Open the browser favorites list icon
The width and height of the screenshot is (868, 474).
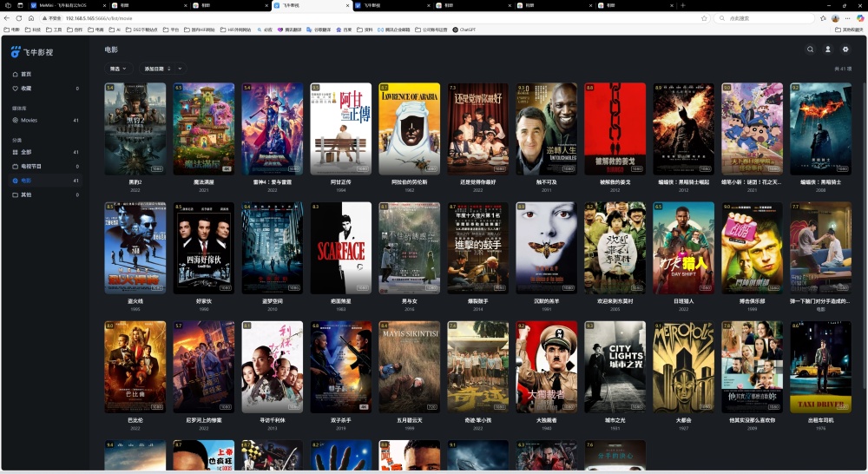click(823, 18)
